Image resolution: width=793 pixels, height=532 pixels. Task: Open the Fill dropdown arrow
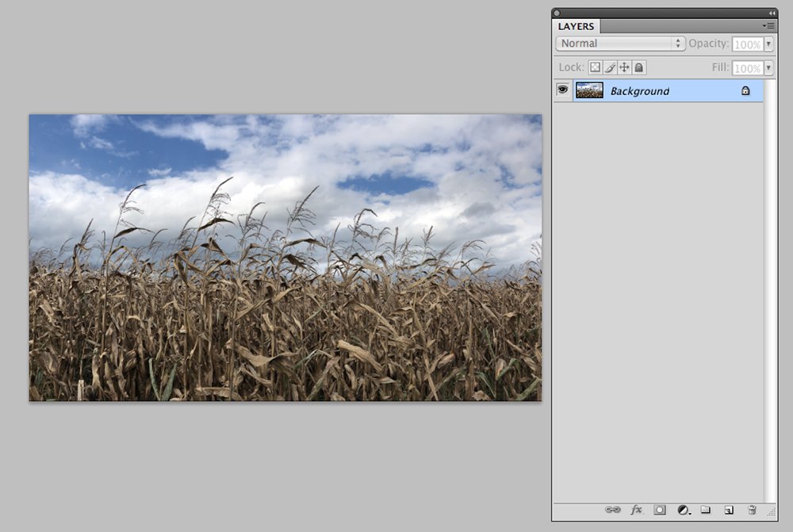[x=768, y=67]
